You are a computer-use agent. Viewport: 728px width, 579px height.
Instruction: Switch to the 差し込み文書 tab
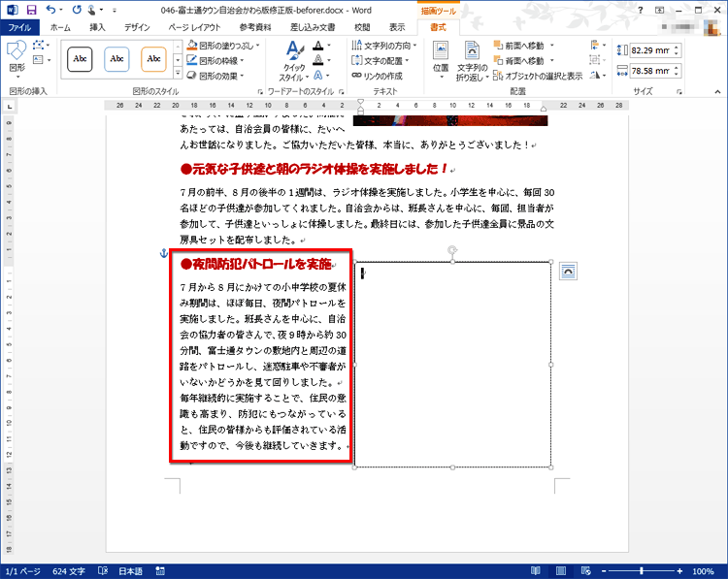[313, 27]
